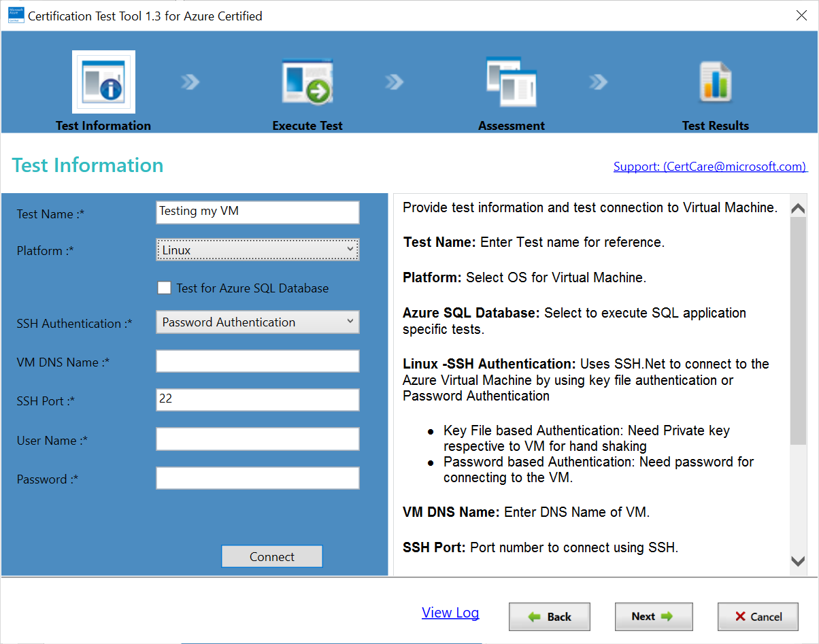Screen dimensions: 819x644
Task: Click the Password input field
Action: click(258, 478)
